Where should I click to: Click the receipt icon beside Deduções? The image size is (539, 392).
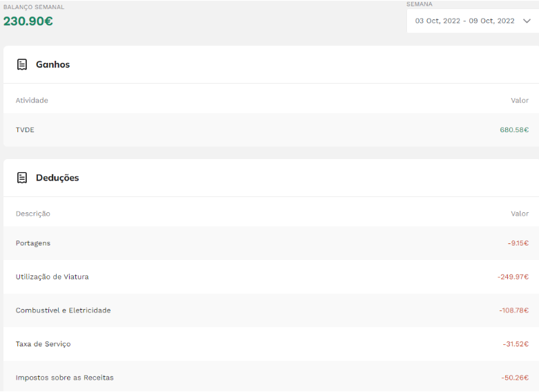[x=22, y=178]
